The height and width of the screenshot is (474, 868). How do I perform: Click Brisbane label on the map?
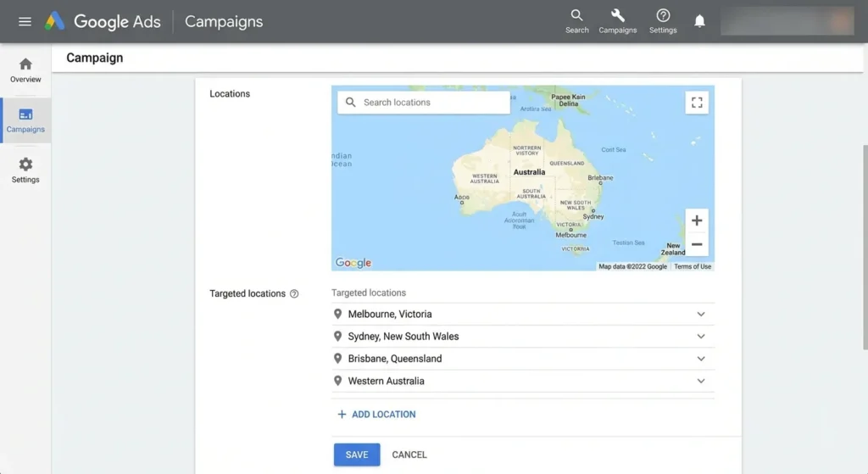(x=600, y=178)
